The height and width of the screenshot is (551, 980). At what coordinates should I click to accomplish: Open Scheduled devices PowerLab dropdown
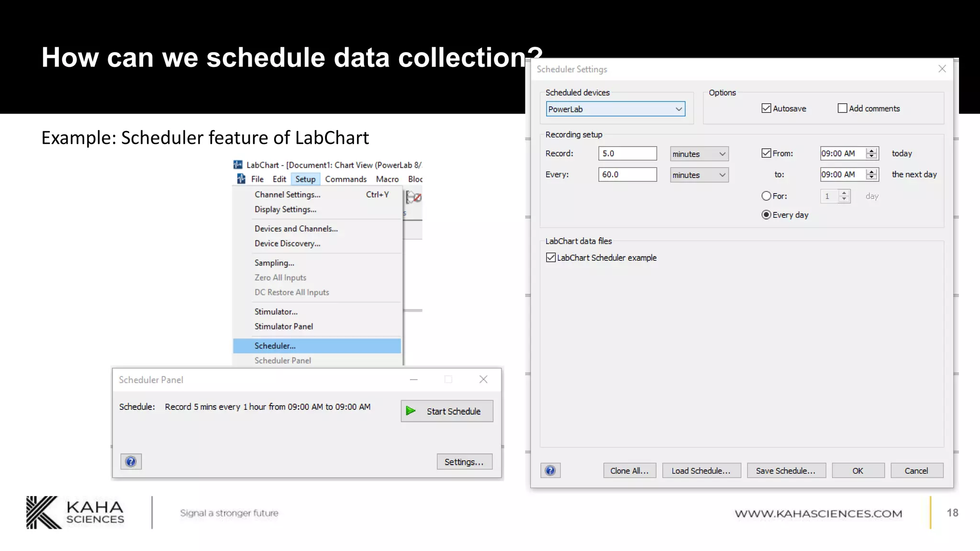(615, 109)
